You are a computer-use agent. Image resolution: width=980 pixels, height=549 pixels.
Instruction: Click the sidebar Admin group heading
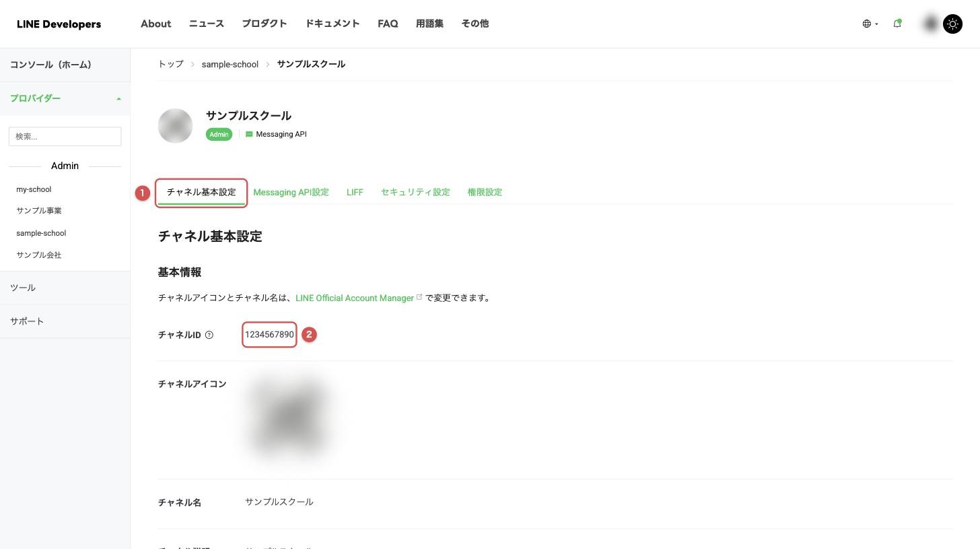[x=65, y=166]
